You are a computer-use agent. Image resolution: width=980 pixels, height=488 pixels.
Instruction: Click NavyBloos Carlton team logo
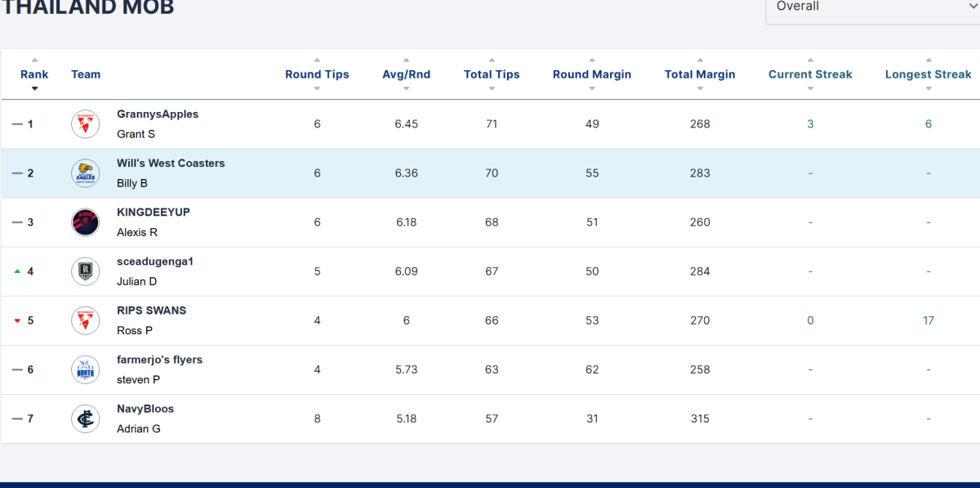click(85, 419)
